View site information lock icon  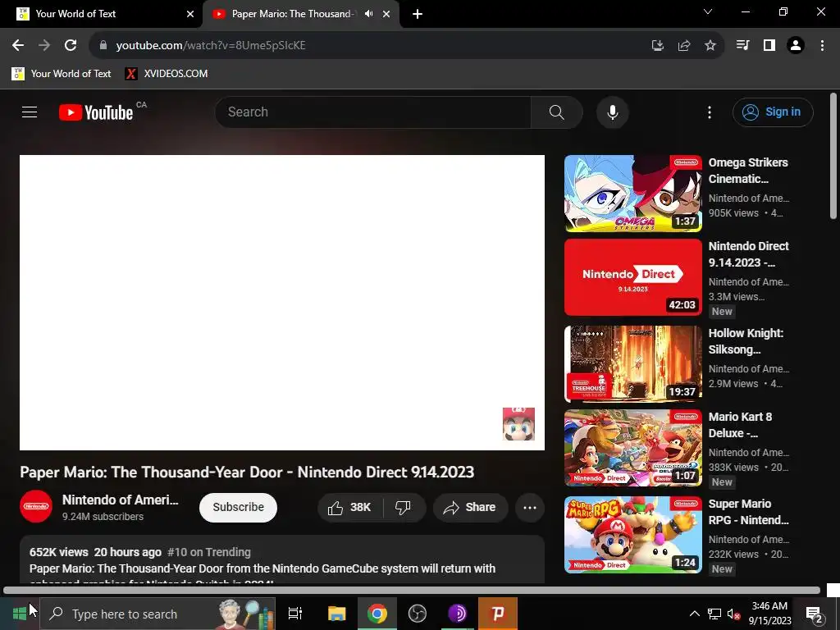[x=103, y=46]
